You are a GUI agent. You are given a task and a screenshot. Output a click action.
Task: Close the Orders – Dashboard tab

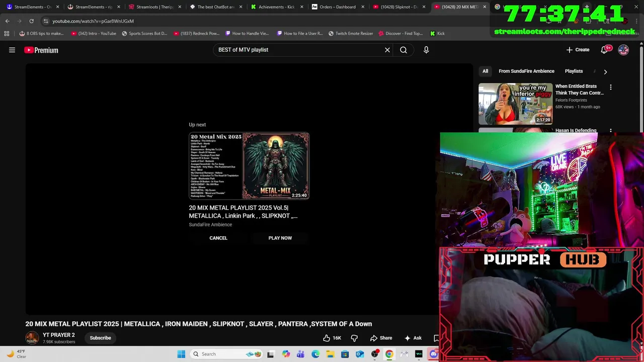pos(363,7)
